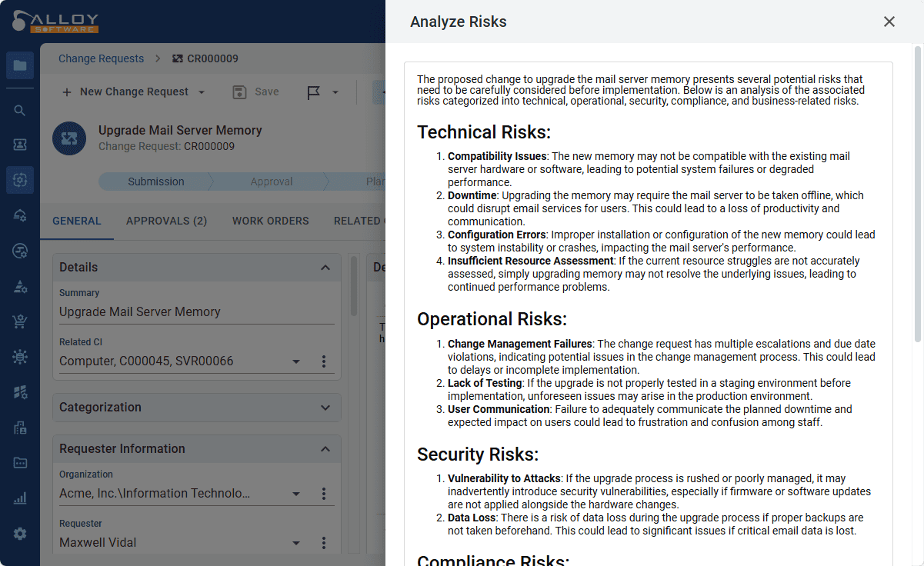Open three-dot menu for Requester field

click(x=324, y=543)
